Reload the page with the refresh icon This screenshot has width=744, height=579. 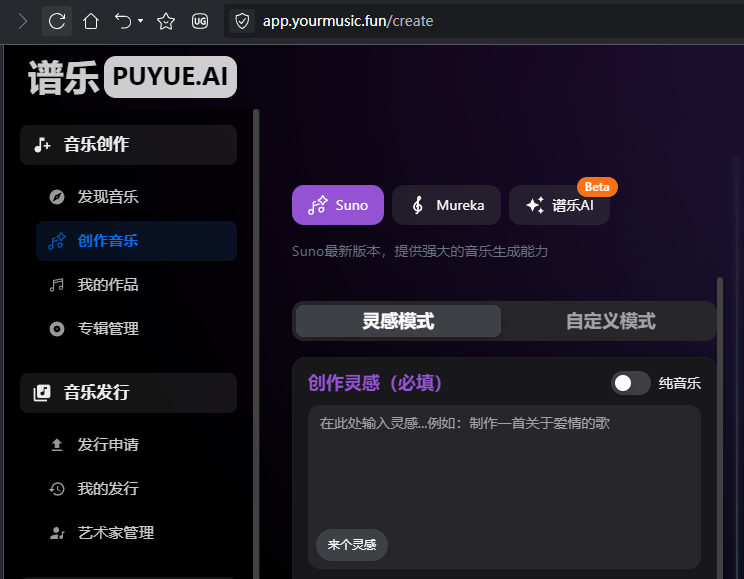pos(57,21)
